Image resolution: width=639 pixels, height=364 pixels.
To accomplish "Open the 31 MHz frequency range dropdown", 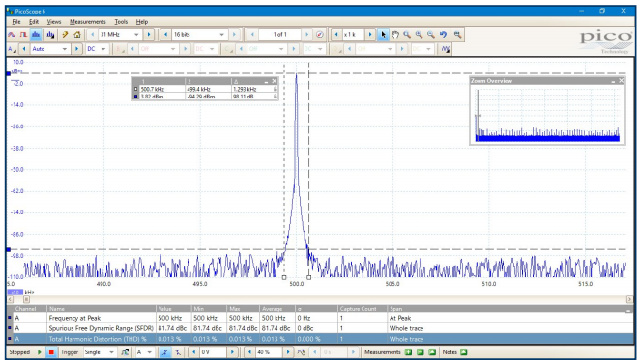I will pos(136,35).
